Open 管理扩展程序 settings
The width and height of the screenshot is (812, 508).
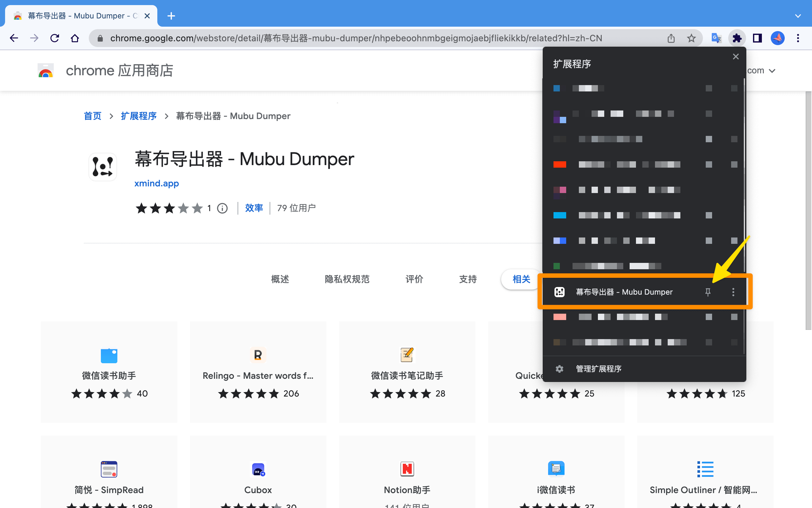[x=598, y=369]
